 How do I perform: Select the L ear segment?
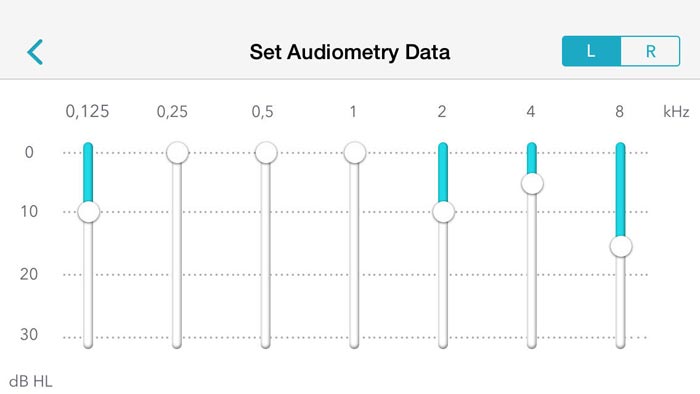591,51
